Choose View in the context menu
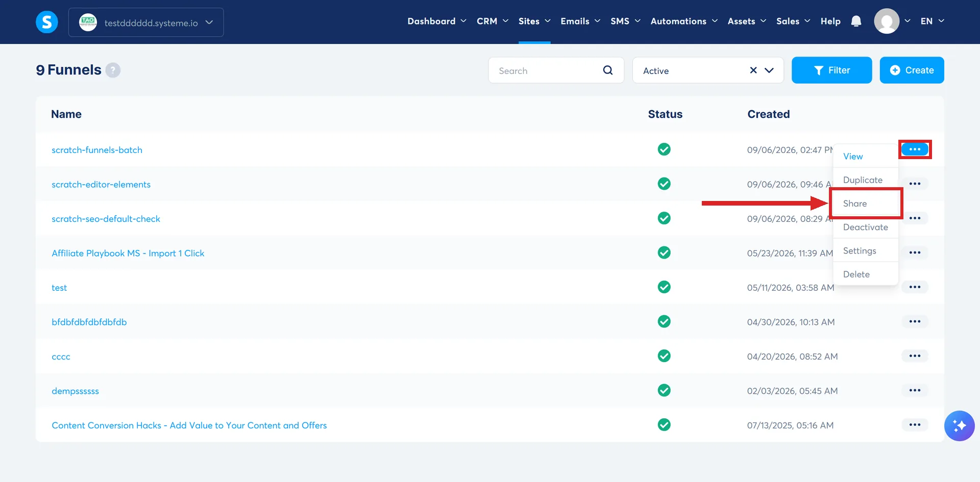 coord(853,157)
